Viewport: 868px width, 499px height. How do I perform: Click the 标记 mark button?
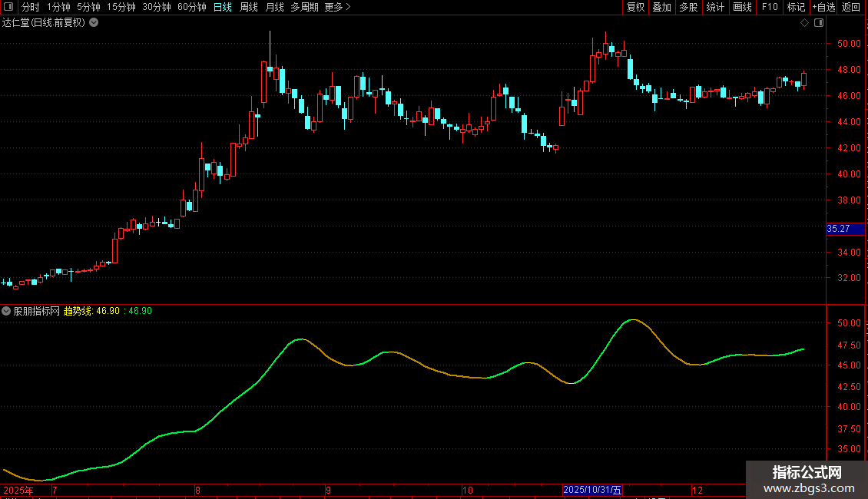796,7
